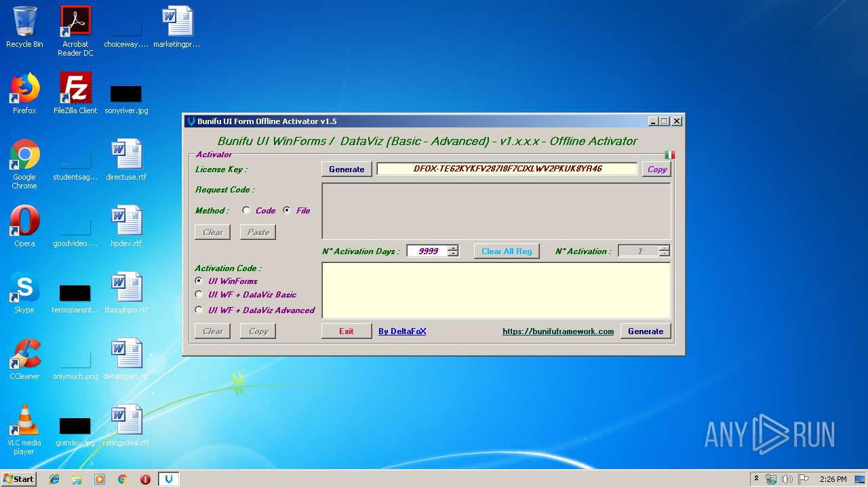Screen dimensions: 868x488
Task: Open the By DeltaFoX link
Action: (x=402, y=331)
